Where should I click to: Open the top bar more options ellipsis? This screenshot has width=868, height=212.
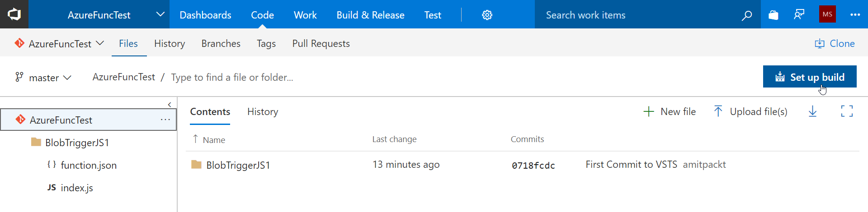pos(855,14)
